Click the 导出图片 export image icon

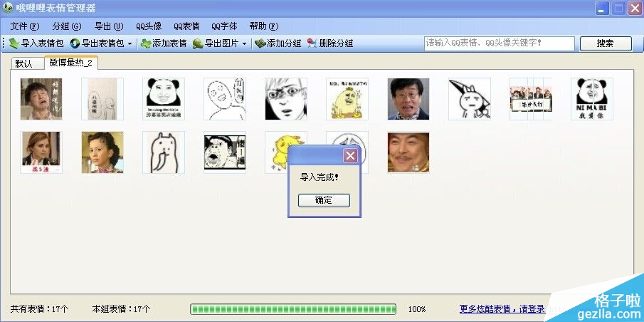198,43
